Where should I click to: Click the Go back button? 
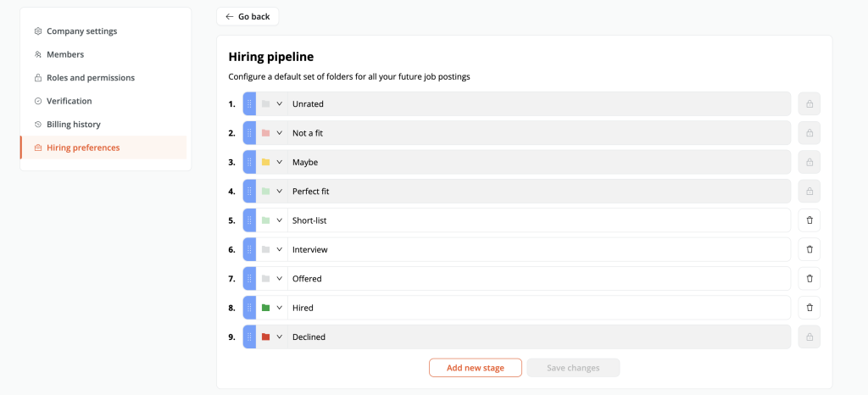(x=248, y=17)
